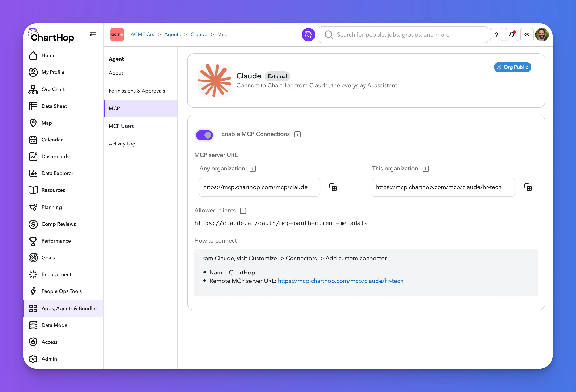Open Admin settings
576x392 pixels.
[63, 359]
